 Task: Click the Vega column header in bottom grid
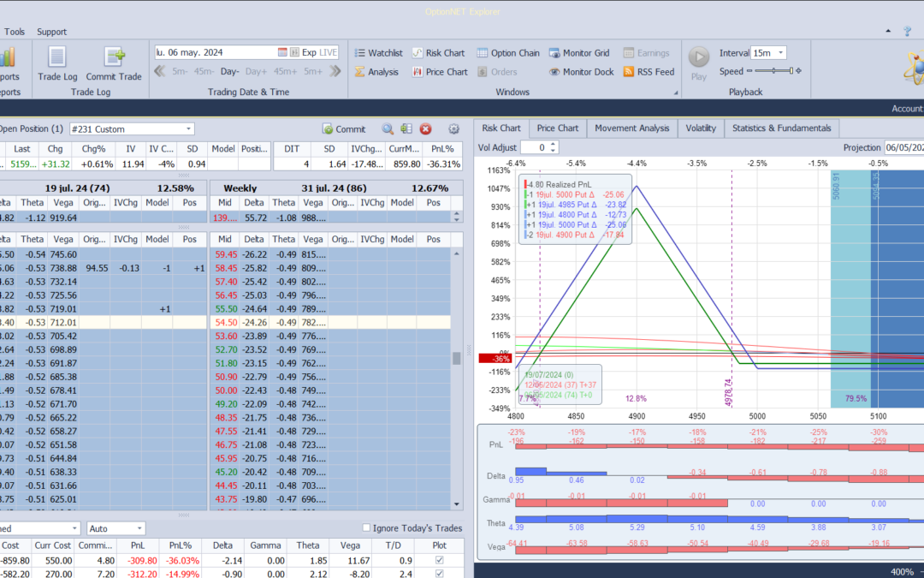pyautogui.click(x=350, y=545)
